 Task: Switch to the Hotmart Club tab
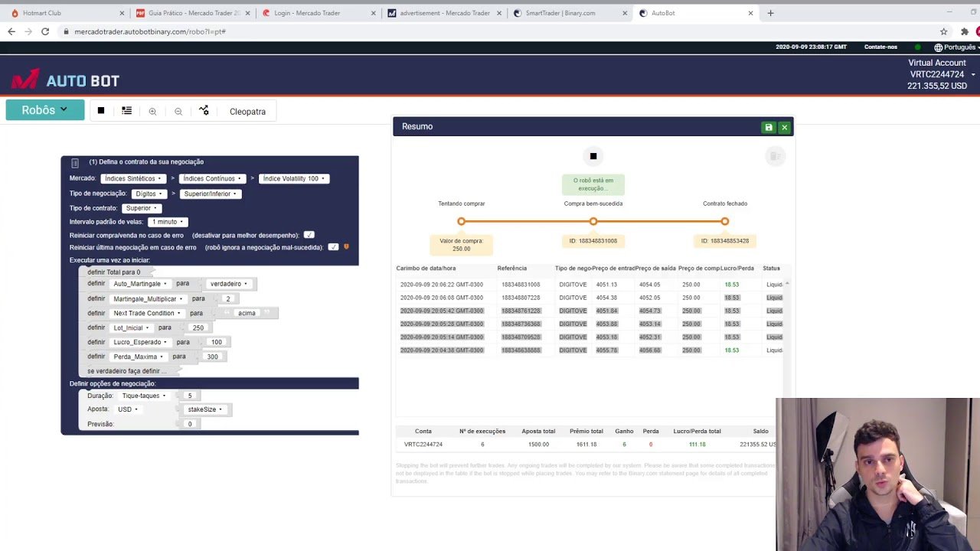[67, 13]
